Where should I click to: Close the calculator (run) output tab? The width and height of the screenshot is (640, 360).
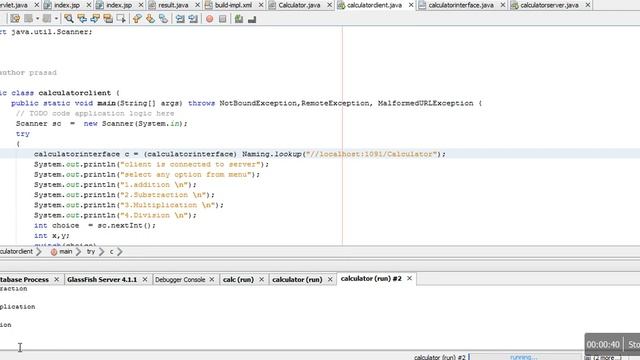click(330, 280)
